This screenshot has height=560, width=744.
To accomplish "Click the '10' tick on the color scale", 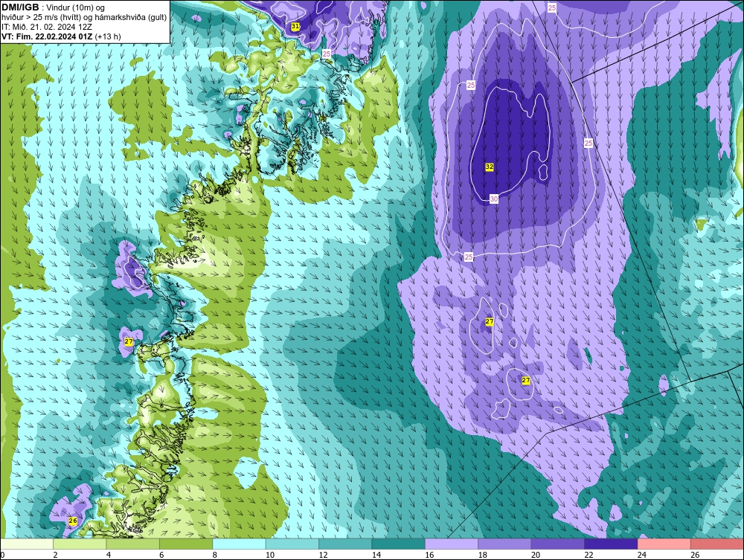I will pyautogui.click(x=270, y=555).
